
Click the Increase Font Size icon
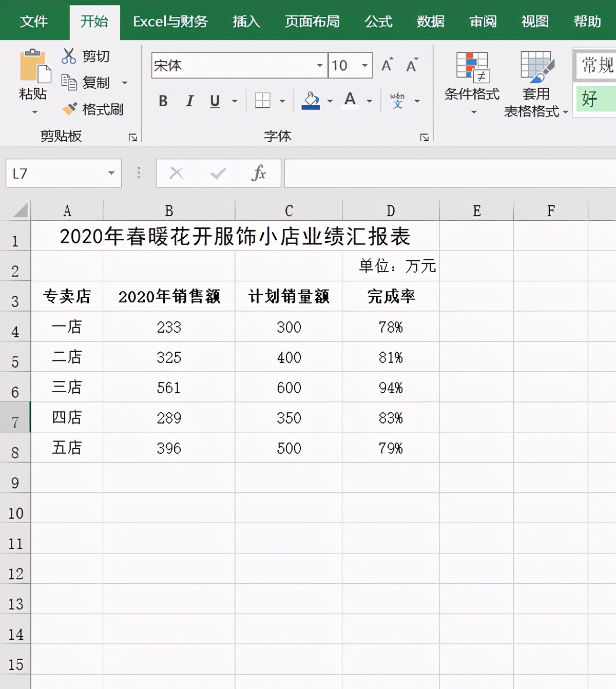[386, 65]
